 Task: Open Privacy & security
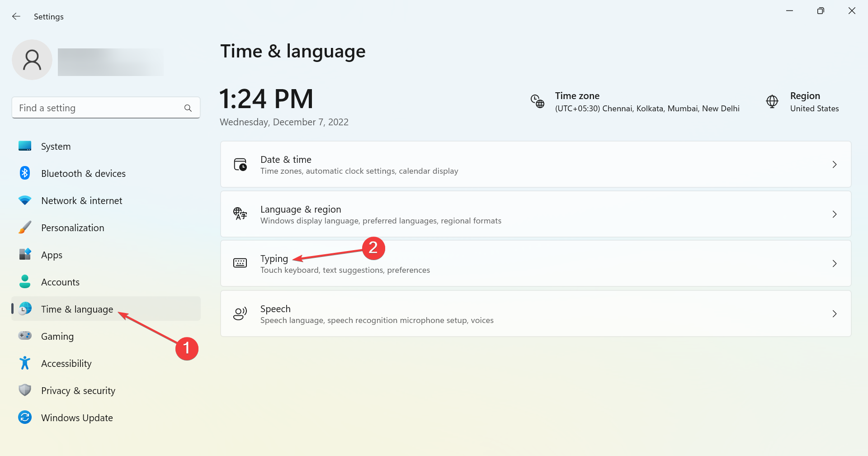pos(106,390)
